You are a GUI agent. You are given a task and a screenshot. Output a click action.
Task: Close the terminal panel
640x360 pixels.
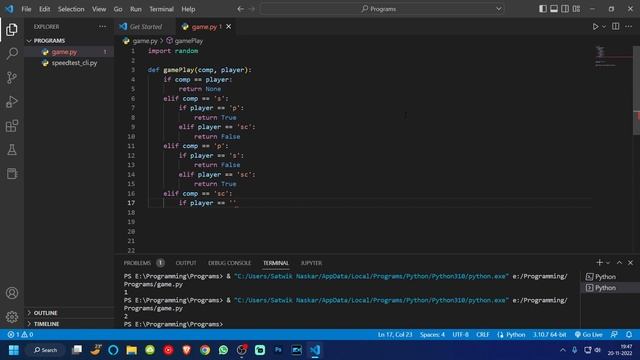(630, 263)
